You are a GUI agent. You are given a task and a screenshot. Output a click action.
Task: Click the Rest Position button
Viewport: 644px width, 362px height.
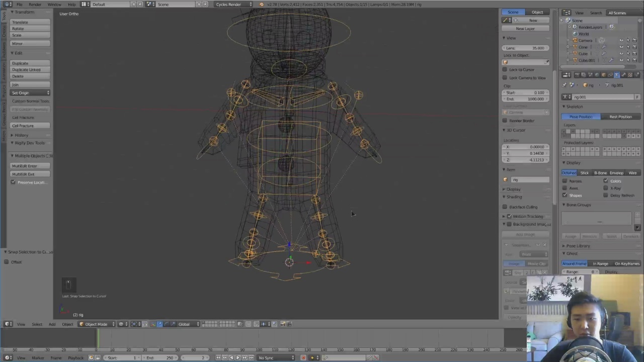coord(620,117)
